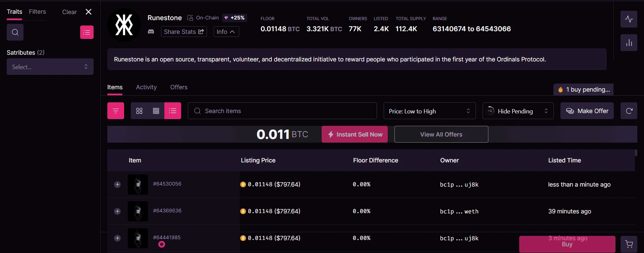The height and width of the screenshot is (253, 644).
Task: Click View All Offers button
Action: [441, 134]
